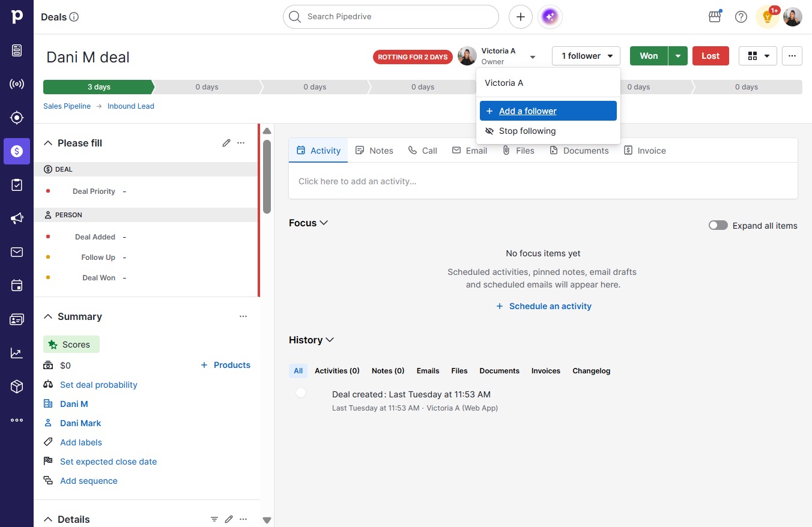This screenshot has width=812, height=527.
Task: Click Add labels link
Action: coord(81,442)
